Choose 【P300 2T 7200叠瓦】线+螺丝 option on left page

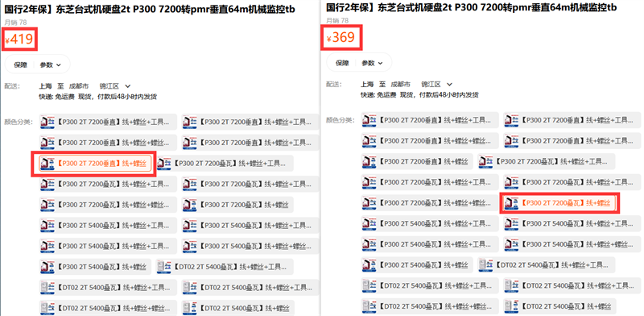tap(237, 205)
